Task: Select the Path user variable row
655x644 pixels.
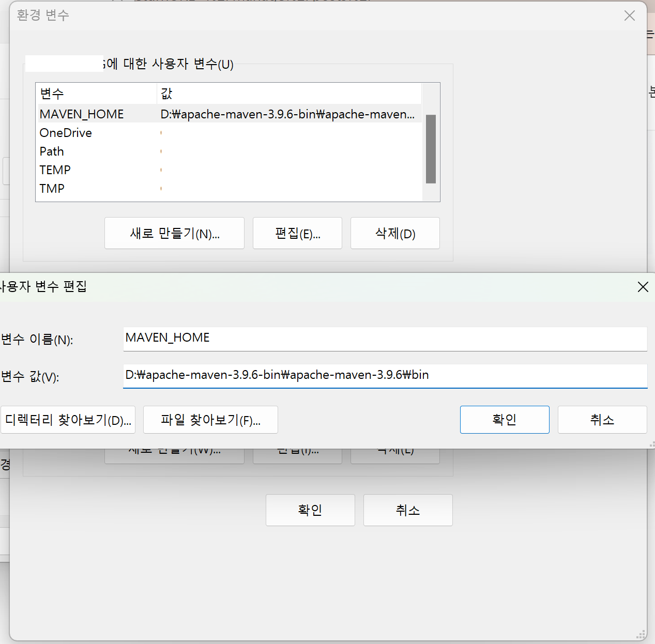Action: click(x=230, y=151)
